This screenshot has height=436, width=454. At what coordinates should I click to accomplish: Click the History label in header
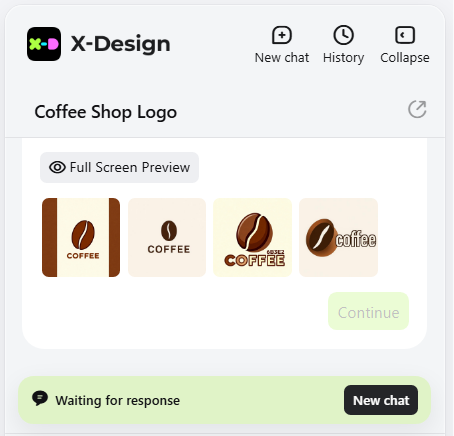point(343,58)
